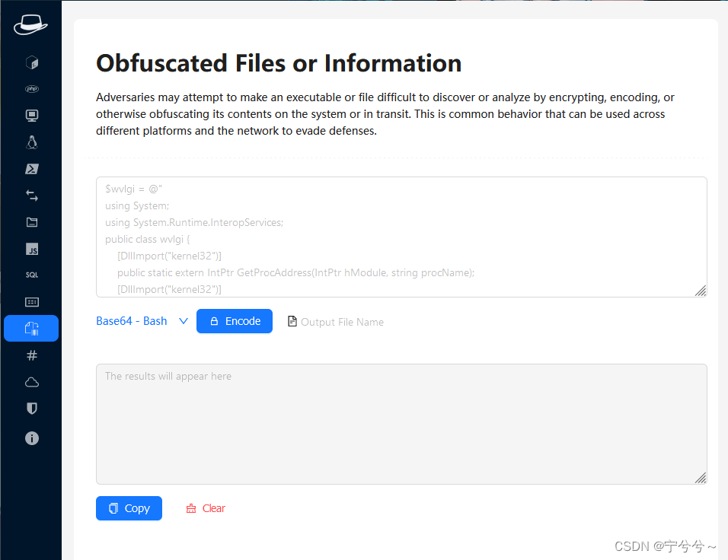Focus the results output textarea
Image resolution: width=728 pixels, height=560 pixels.
pyautogui.click(x=401, y=424)
